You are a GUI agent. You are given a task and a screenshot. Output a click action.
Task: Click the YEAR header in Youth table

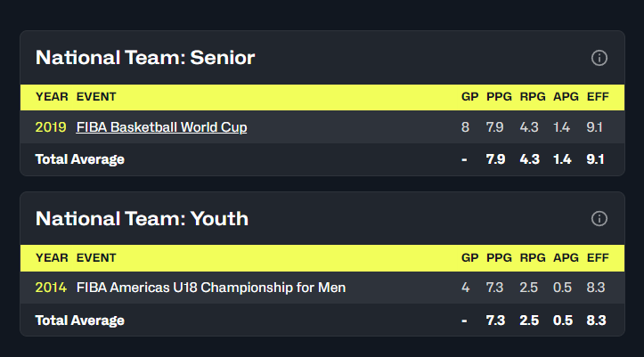52,257
